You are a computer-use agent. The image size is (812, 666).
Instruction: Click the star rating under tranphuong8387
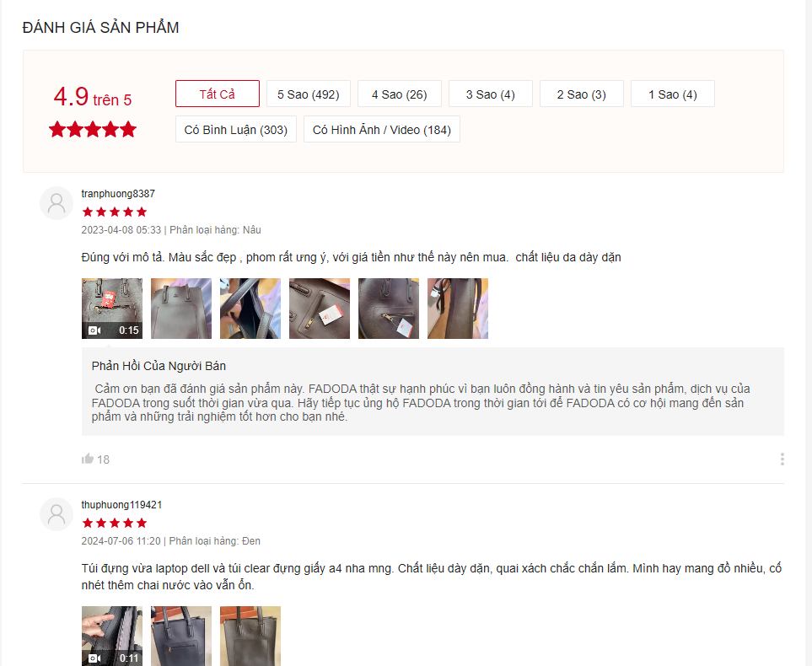[115, 212]
